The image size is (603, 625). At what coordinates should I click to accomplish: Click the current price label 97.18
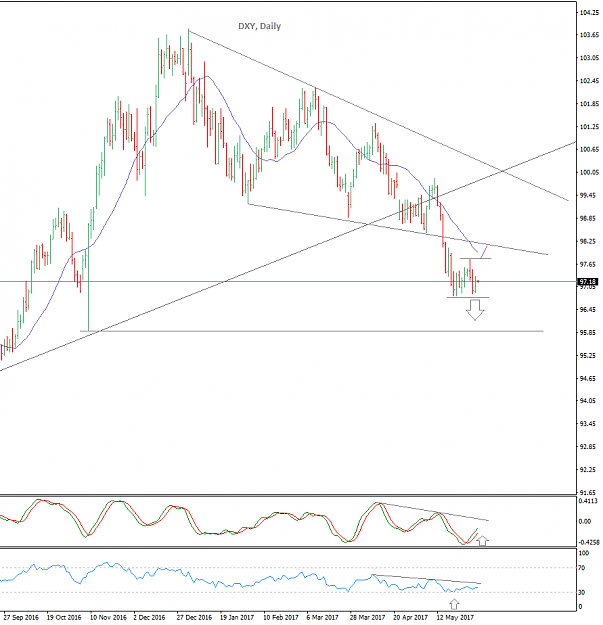(x=588, y=282)
